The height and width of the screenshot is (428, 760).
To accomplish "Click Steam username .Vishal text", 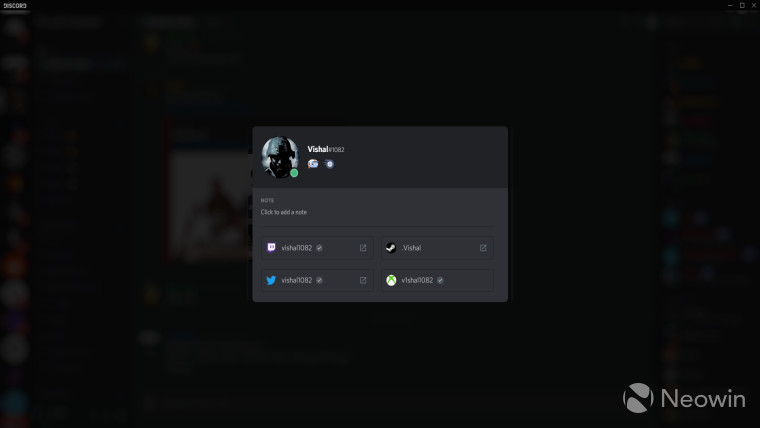I will tap(411, 248).
